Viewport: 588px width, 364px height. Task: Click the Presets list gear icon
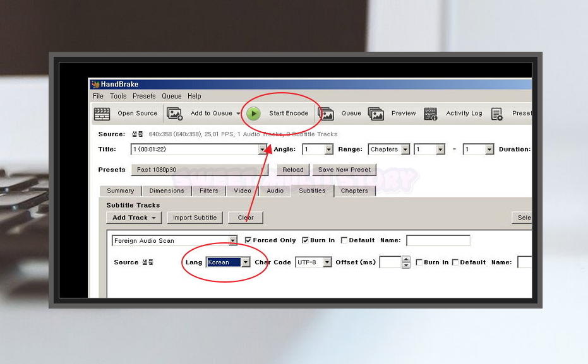(x=497, y=114)
